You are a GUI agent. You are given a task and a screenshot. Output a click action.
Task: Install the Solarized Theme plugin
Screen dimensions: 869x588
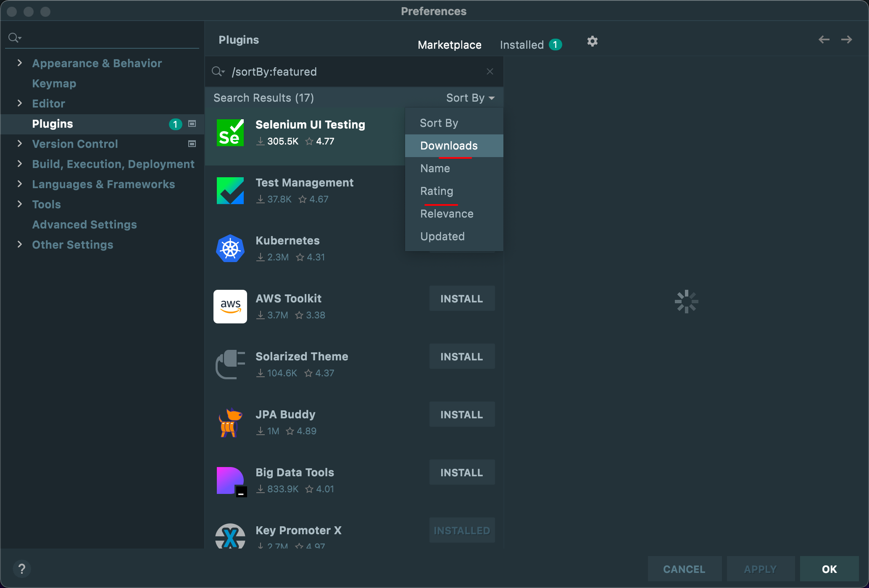[x=461, y=357]
